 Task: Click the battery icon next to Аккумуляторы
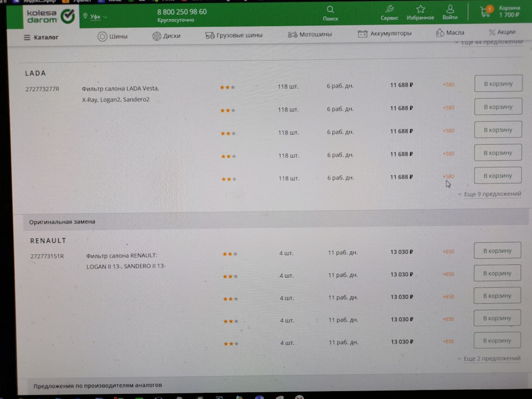click(x=362, y=34)
